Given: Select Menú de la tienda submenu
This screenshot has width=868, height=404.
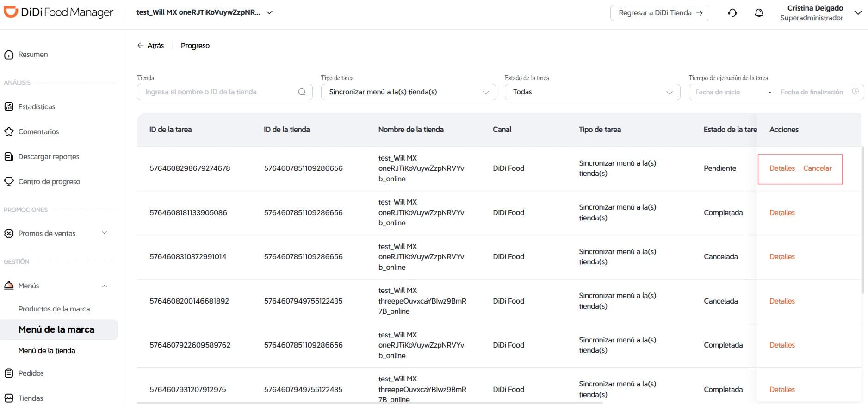Looking at the screenshot, I should point(47,350).
